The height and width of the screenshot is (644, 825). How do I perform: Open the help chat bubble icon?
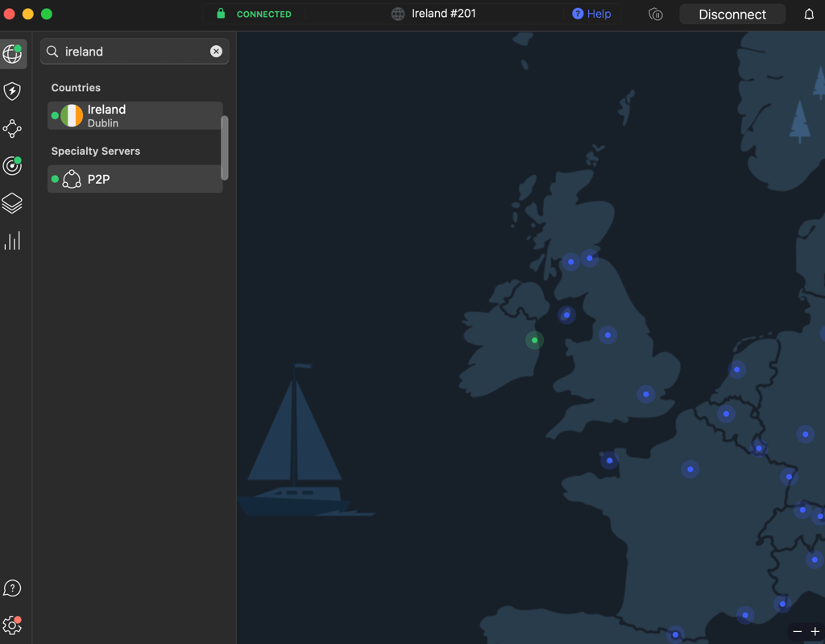12,588
